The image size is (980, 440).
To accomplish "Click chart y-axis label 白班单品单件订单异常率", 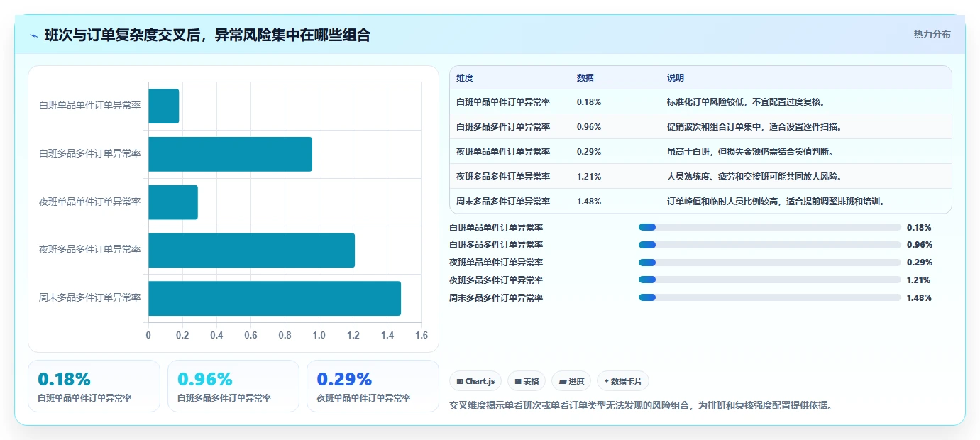I will click(89, 106).
